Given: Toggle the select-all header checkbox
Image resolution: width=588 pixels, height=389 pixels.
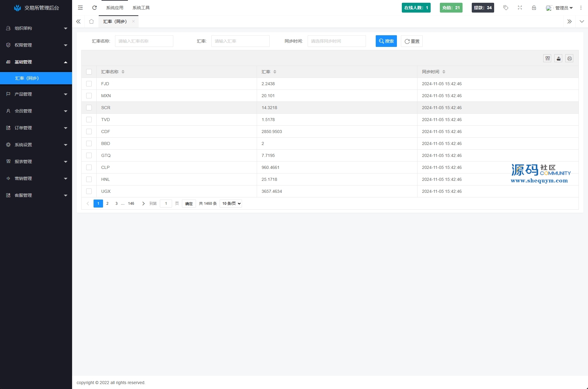Looking at the screenshot, I should click(x=89, y=72).
